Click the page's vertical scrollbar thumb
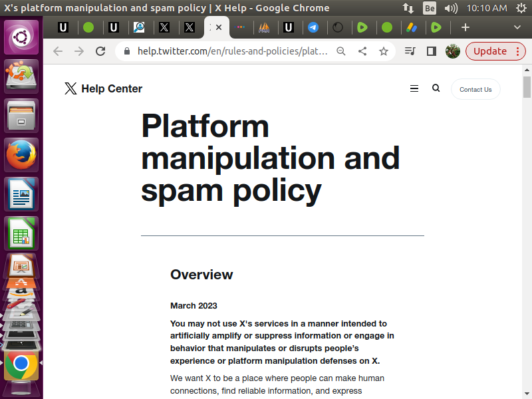Screen dimensions: 532x399 point(527,86)
